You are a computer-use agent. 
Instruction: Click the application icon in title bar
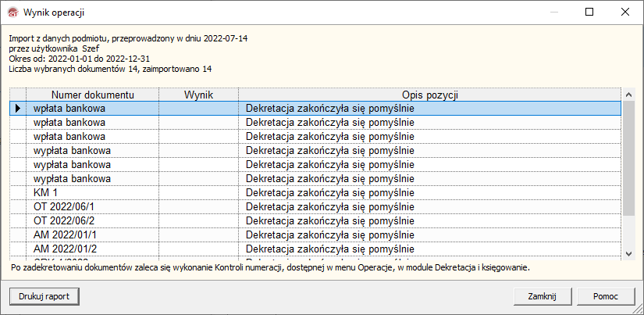pyautogui.click(x=12, y=13)
